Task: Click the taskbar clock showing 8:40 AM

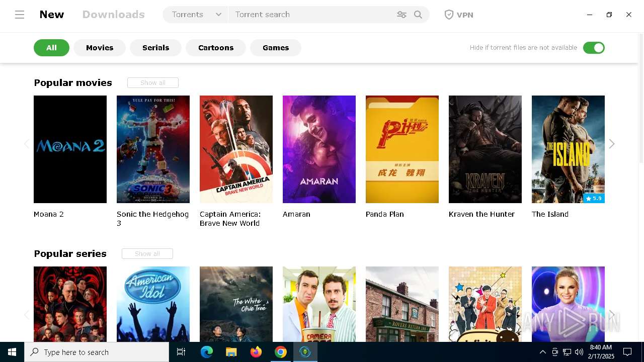Action: (601, 352)
